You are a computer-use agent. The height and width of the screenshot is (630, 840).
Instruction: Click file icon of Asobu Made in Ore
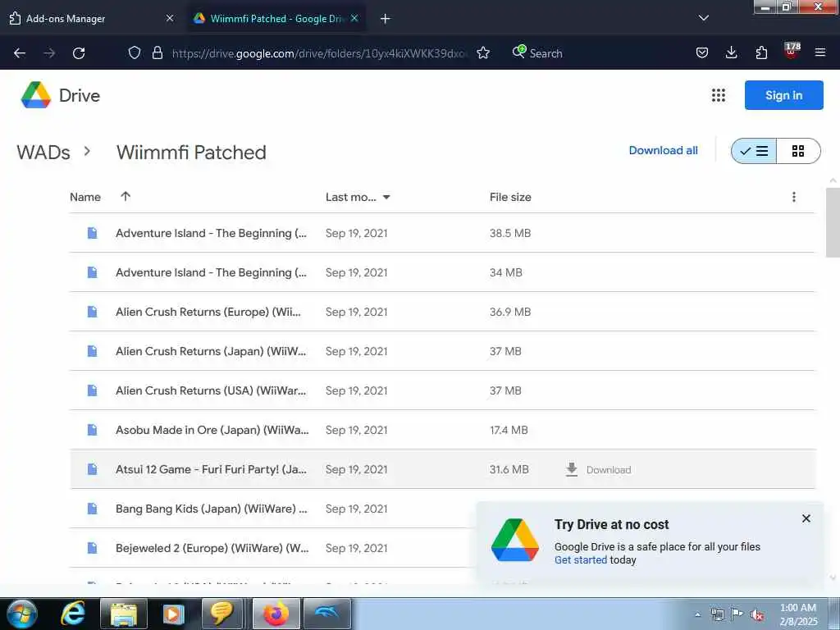point(92,430)
